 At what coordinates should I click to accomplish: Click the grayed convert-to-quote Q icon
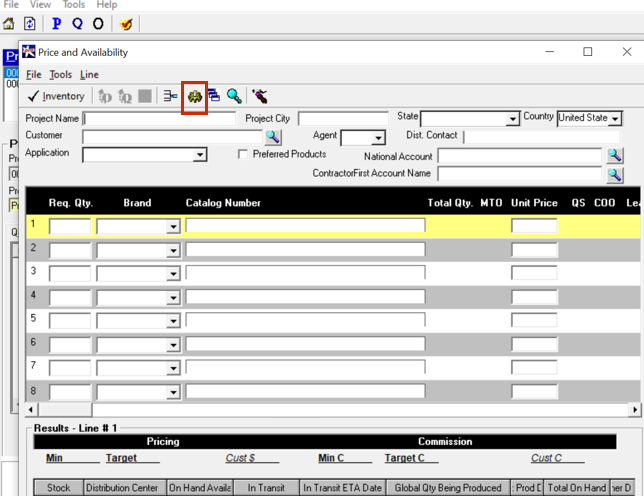(x=125, y=96)
